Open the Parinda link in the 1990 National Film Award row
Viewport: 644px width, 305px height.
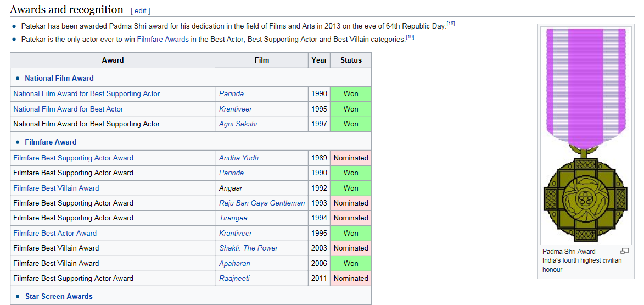coord(231,94)
